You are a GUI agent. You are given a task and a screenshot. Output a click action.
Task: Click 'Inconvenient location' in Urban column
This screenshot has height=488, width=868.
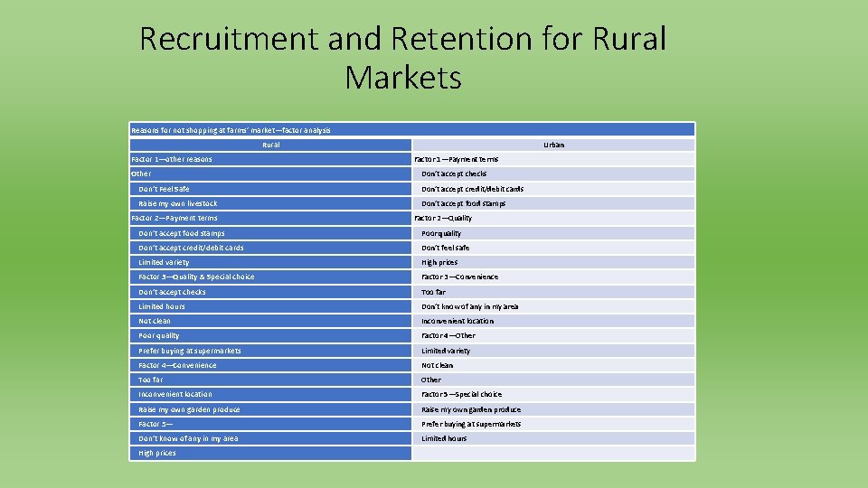pyautogui.click(x=553, y=321)
